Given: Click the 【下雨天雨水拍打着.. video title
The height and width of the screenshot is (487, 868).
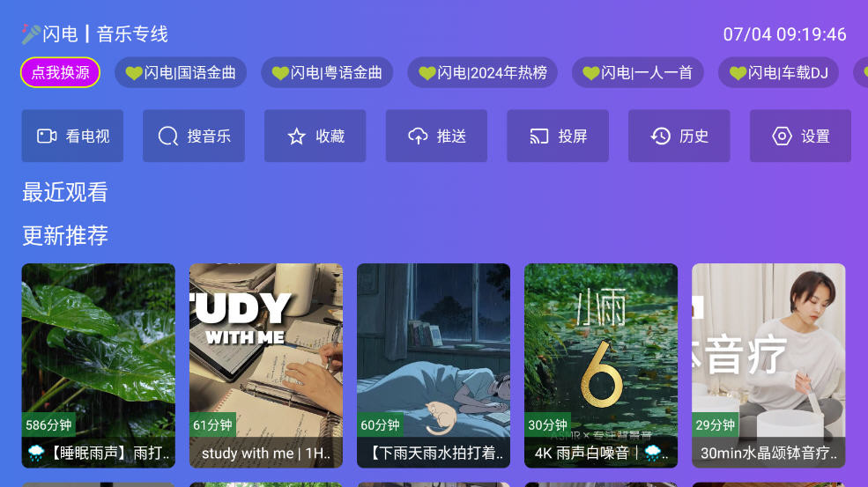Looking at the screenshot, I should (435, 454).
